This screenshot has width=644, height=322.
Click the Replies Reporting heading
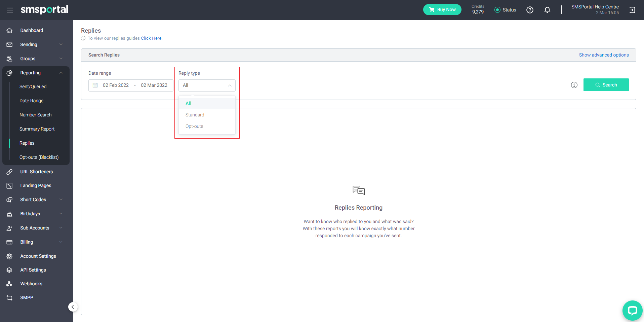tap(359, 208)
